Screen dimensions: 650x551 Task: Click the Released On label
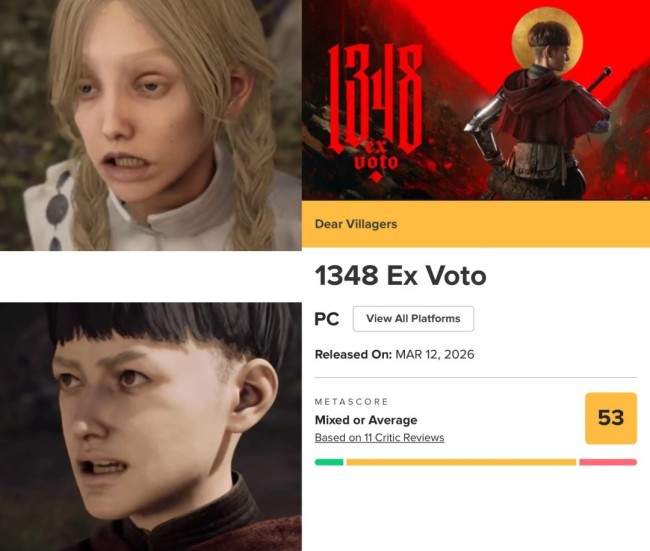click(x=353, y=354)
